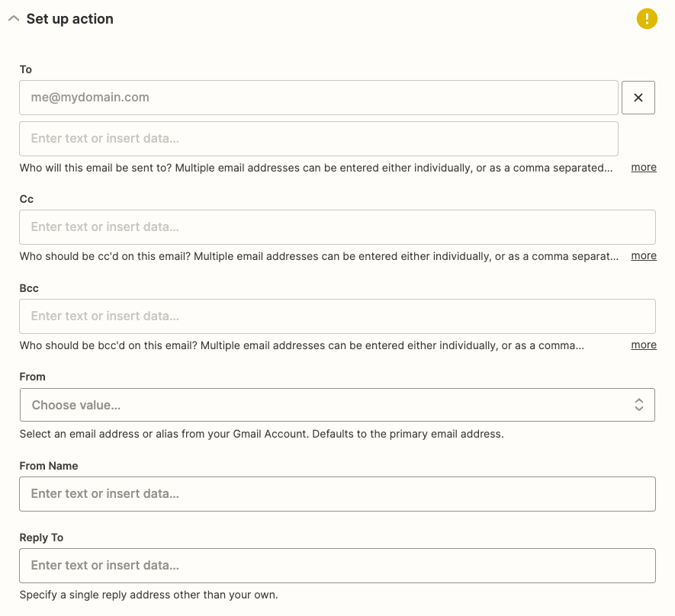Click the Reply To input field

(337, 566)
